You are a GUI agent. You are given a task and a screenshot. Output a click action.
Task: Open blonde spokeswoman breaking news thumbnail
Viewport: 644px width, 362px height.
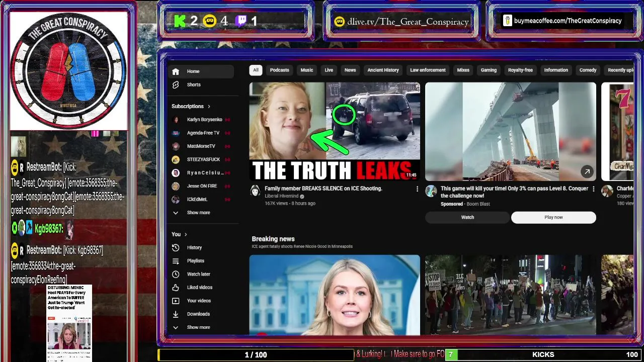click(335, 295)
